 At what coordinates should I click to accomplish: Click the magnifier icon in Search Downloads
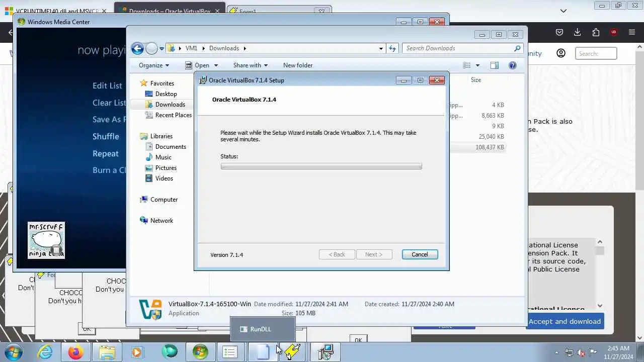(x=517, y=48)
